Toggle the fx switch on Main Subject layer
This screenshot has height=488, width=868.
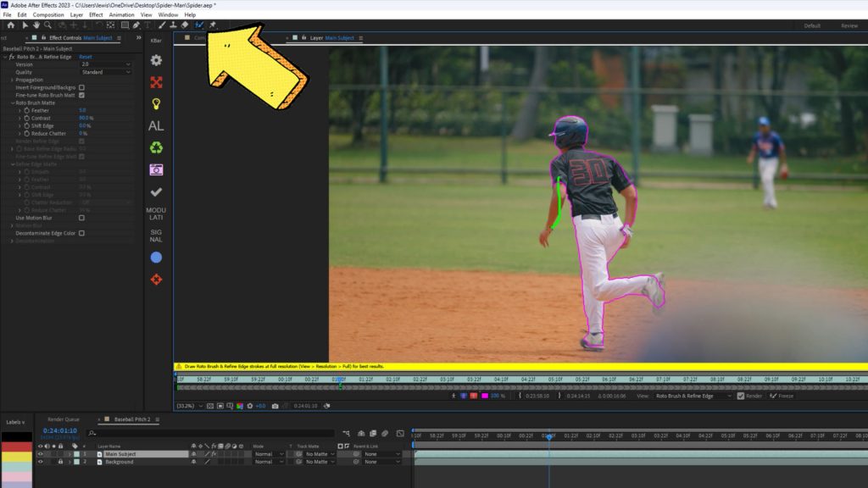click(x=214, y=454)
